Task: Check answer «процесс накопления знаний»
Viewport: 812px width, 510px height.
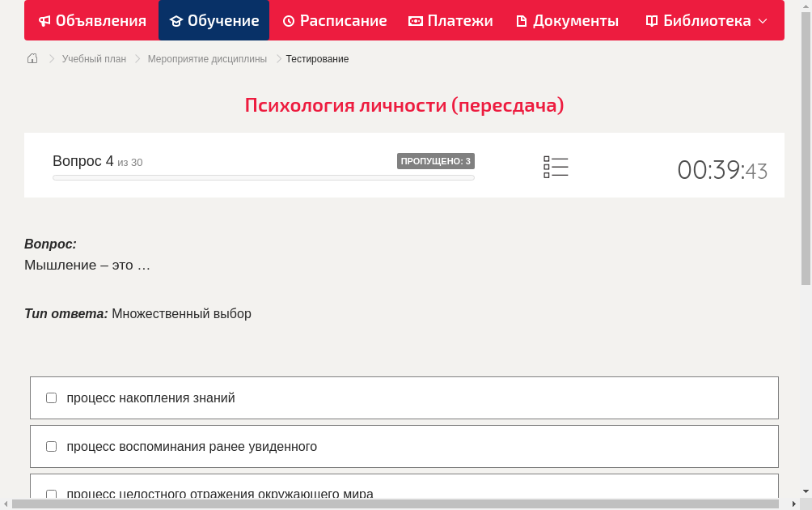Action: [51, 397]
